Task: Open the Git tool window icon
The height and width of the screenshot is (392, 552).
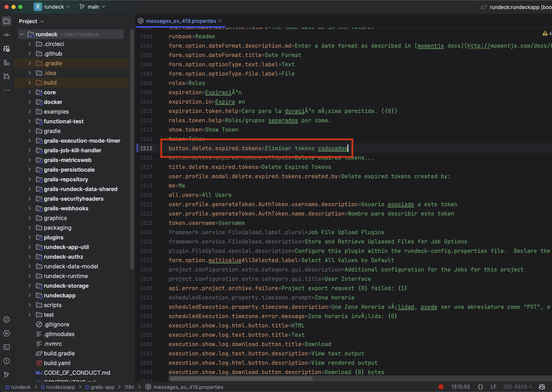Action: [x=7, y=375]
